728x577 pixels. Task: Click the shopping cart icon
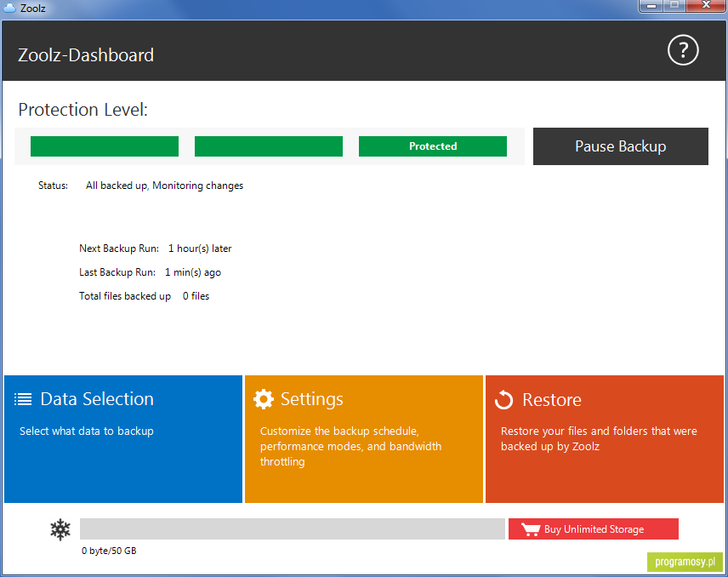click(x=531, y=529)
